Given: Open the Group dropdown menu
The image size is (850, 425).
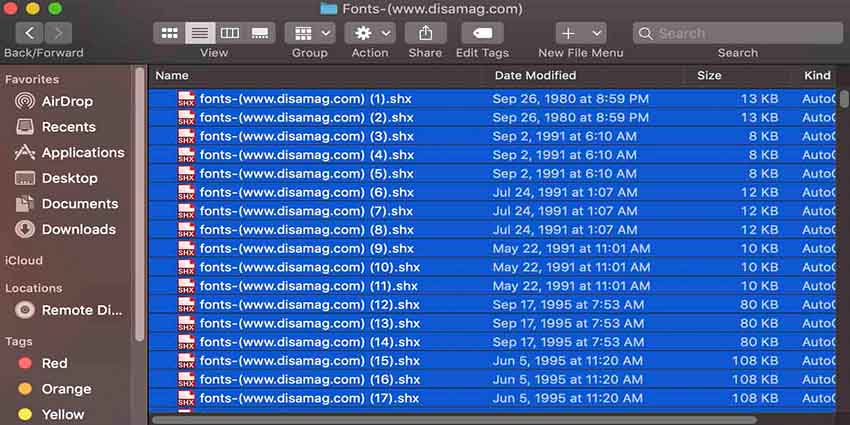Looking at the screenshot, I should (x=309, y=33).
